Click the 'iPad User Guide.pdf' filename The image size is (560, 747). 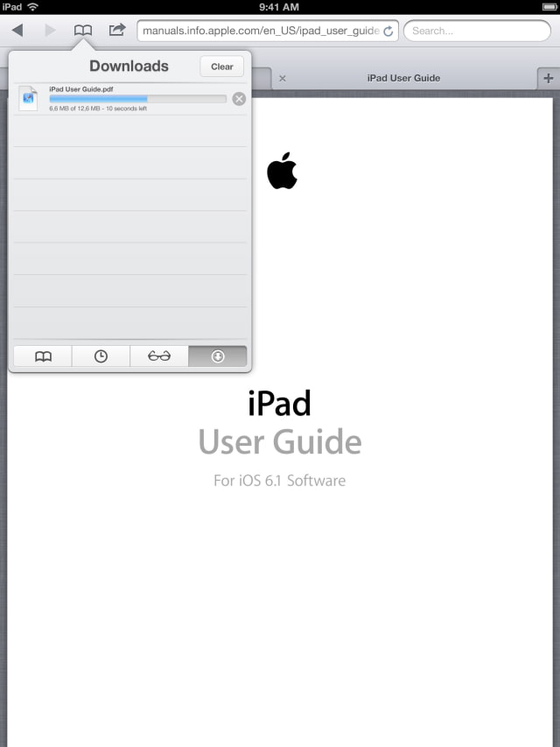pos(81,89)
